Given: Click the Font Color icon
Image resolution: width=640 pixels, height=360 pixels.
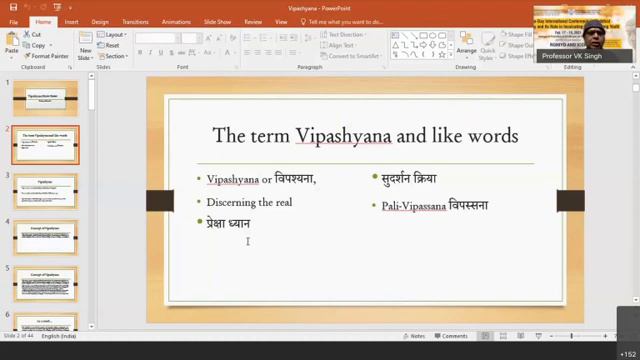Looking at the screenshot, I should pos(227,53).
